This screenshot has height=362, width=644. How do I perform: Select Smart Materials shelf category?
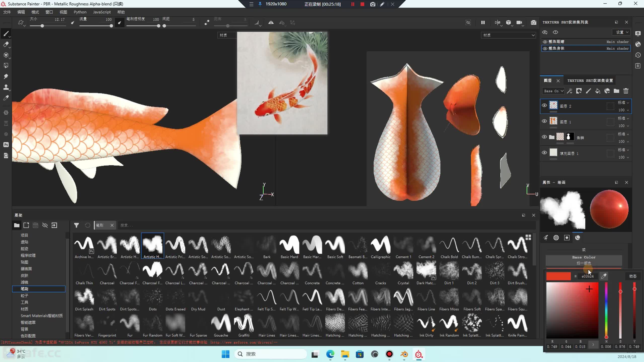tap(42, 316)
